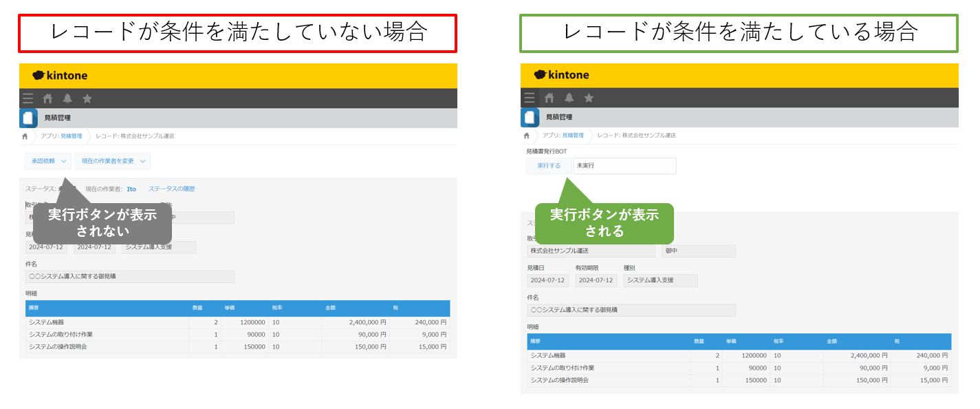This screenshot has height=409, width=980.
Task: Click 税率 column header in right screenshot table
Action: coord(796,342)
